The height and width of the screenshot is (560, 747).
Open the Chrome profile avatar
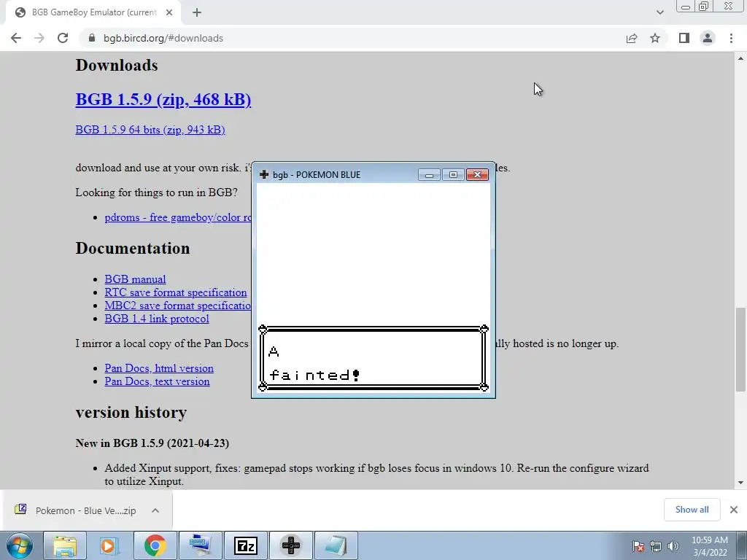[x=708, y=38]
